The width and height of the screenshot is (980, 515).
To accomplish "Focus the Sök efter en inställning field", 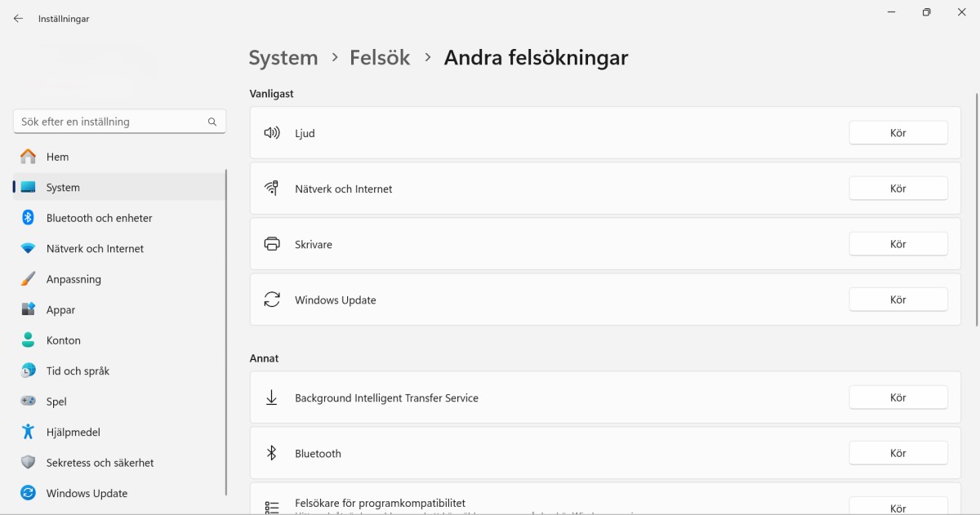I will 119,122.
